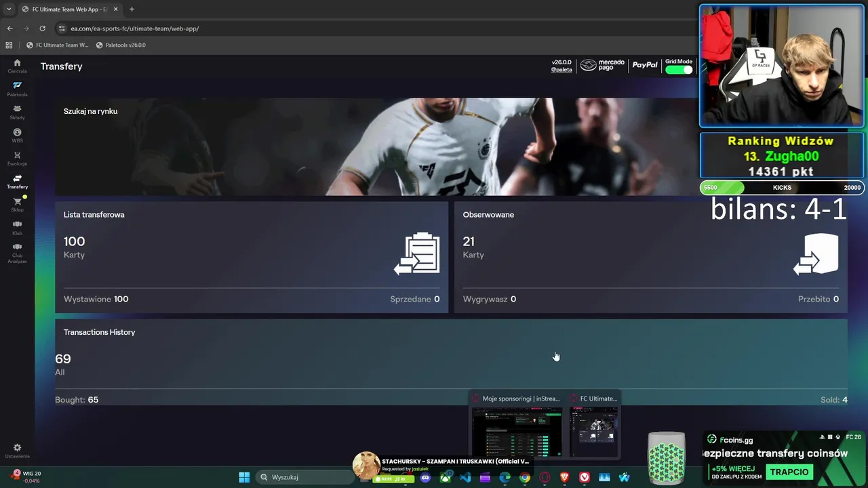Click Sold: 4 text
Image resolution: width=868 pixels, height=488 pixels.
point(834,400)
